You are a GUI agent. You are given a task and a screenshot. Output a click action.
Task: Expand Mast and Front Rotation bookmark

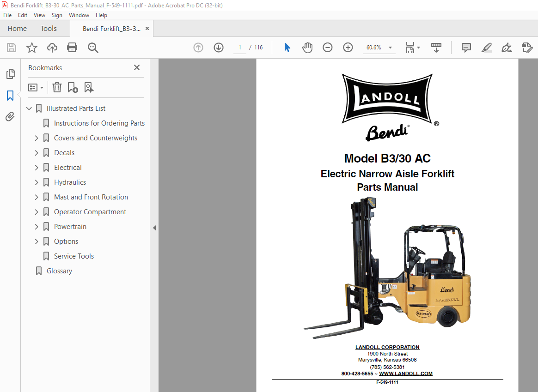coord(37,197)
